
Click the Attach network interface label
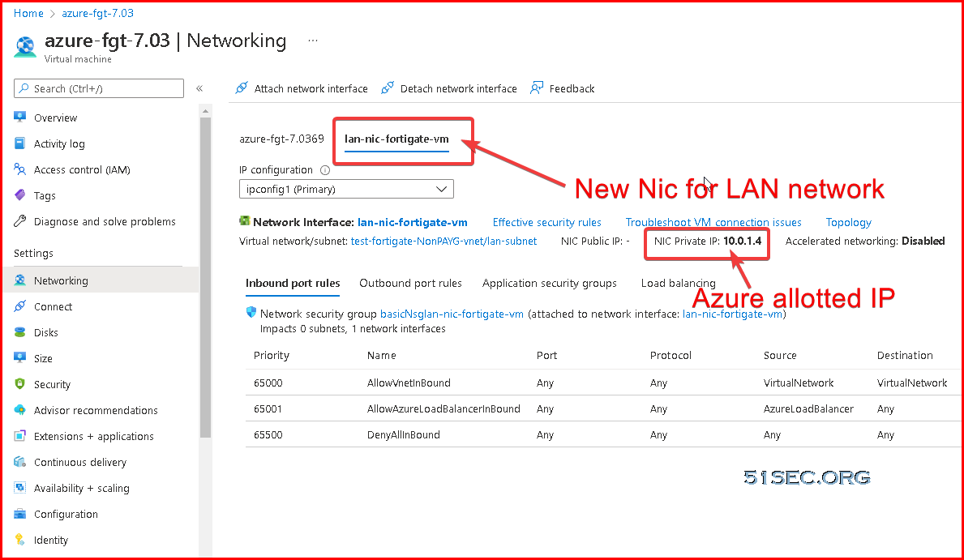(311, 88)
